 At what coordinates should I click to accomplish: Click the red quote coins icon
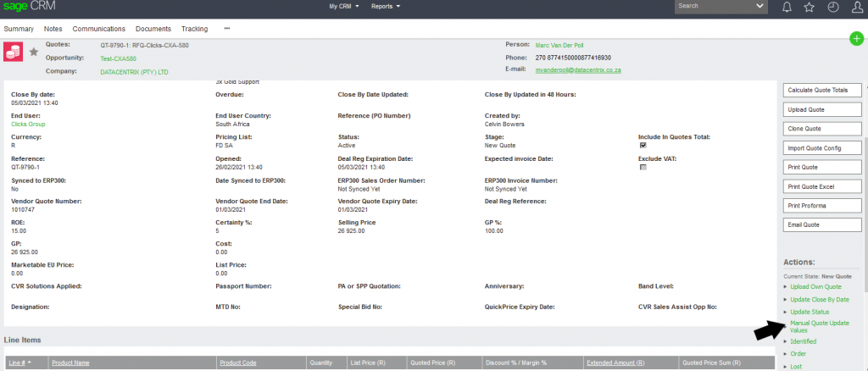[x=14, y=52]
